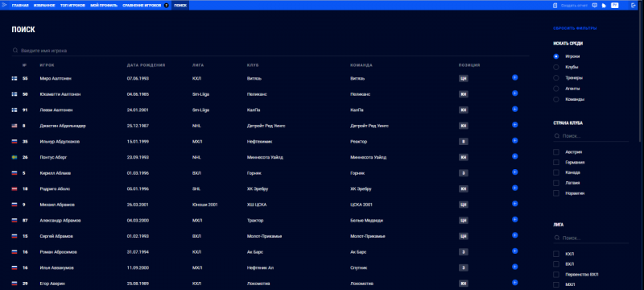Open the chat message icon in the header
Image resolution: width=644 pixels, height=290 pixels.
pos(595,6)
